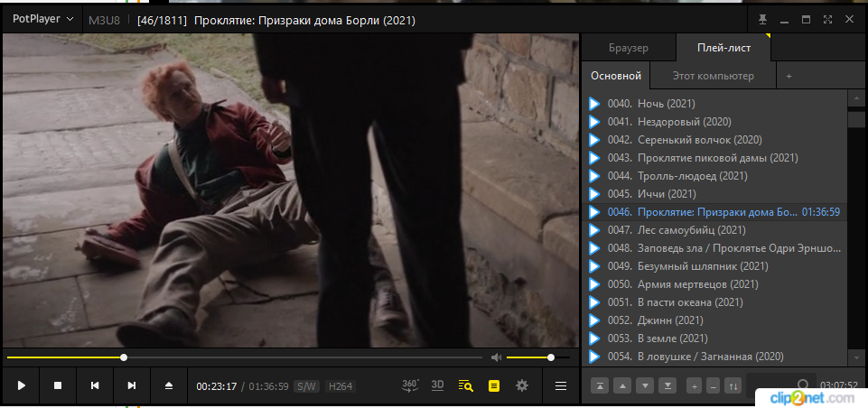Viewport: 868px width, 408px height.
Task: Select 0054. В ловушке / Загнанная (2020)
Action: (714, 357)
